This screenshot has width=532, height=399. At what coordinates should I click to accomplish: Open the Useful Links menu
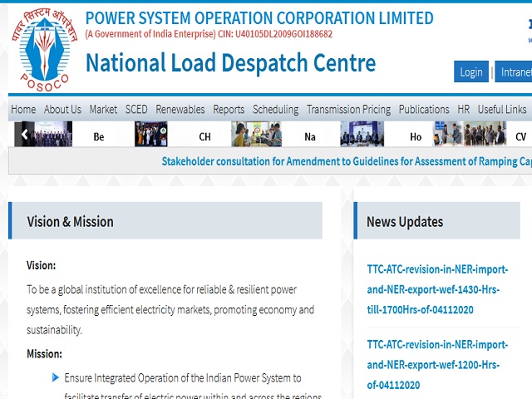coord(502,110)
